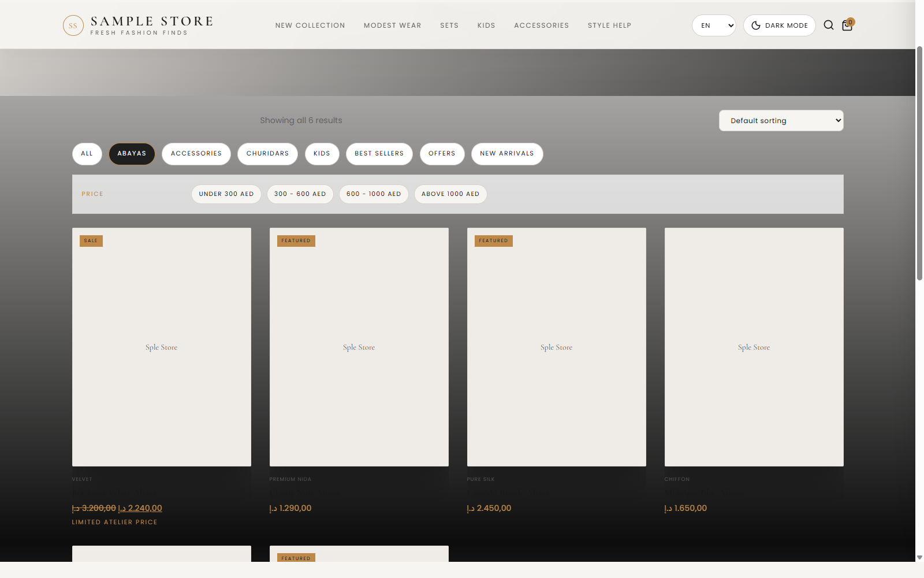Viewport: 924px width, 578px height.
Task: Open the search icon in header
Action: click(x=829, y=25)
